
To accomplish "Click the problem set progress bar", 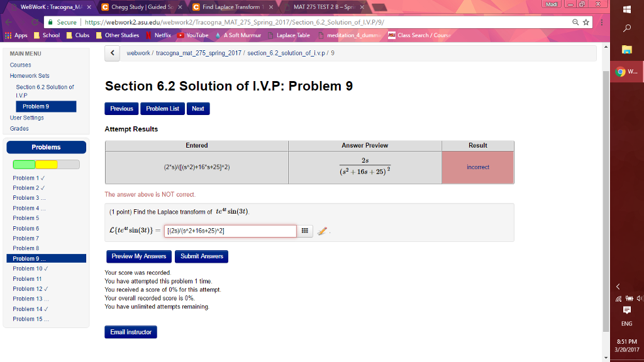I will pos(47,165).
